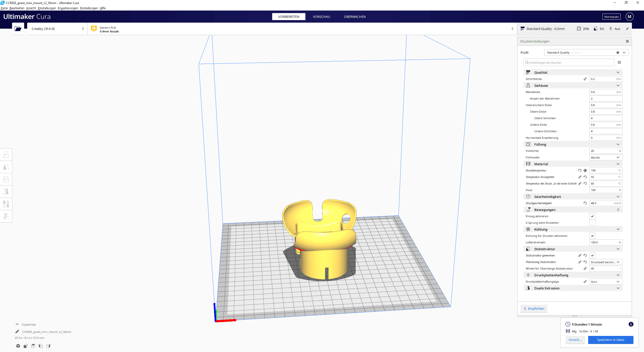Select the Rotate tool in left toolbar
Image resolution: width=644 pixels, height=352 pixels.
[x=6, y=179]
